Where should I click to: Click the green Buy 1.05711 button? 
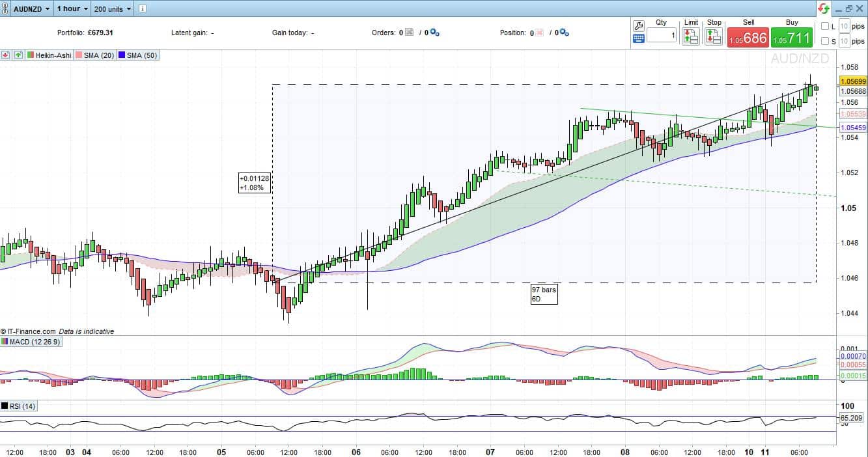(792, 37)
